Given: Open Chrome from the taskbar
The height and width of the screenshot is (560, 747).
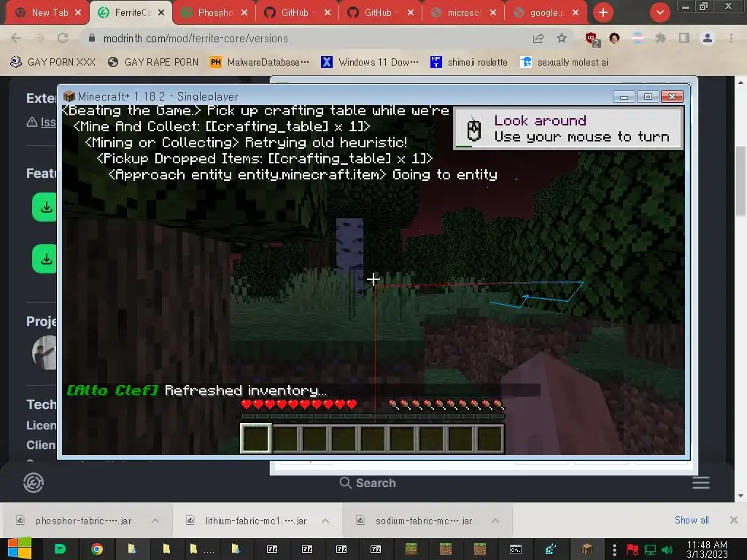Looking at the screenshot, I should click(97, 549).
